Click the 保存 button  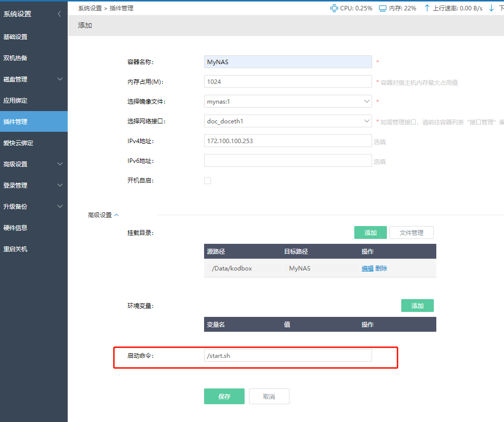point(224,396)
